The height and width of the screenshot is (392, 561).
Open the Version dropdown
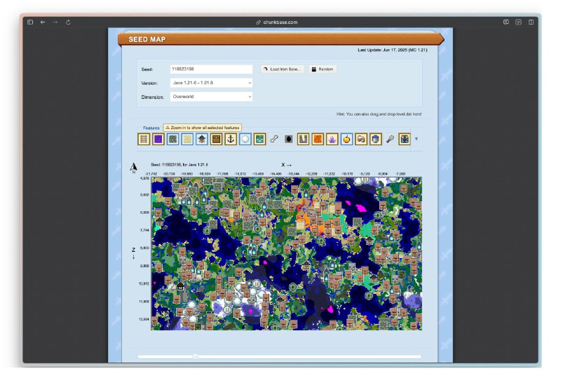[x=210, y=83]
